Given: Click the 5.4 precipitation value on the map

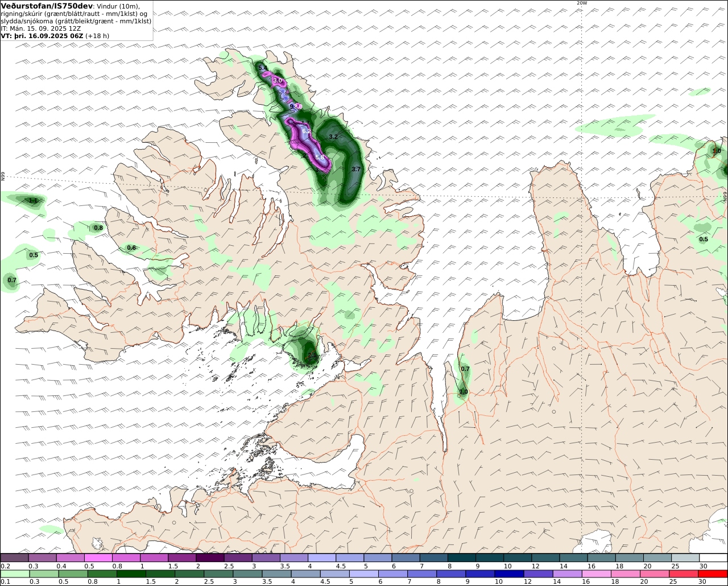Looking at the screenshot, I should pos(263,68).
